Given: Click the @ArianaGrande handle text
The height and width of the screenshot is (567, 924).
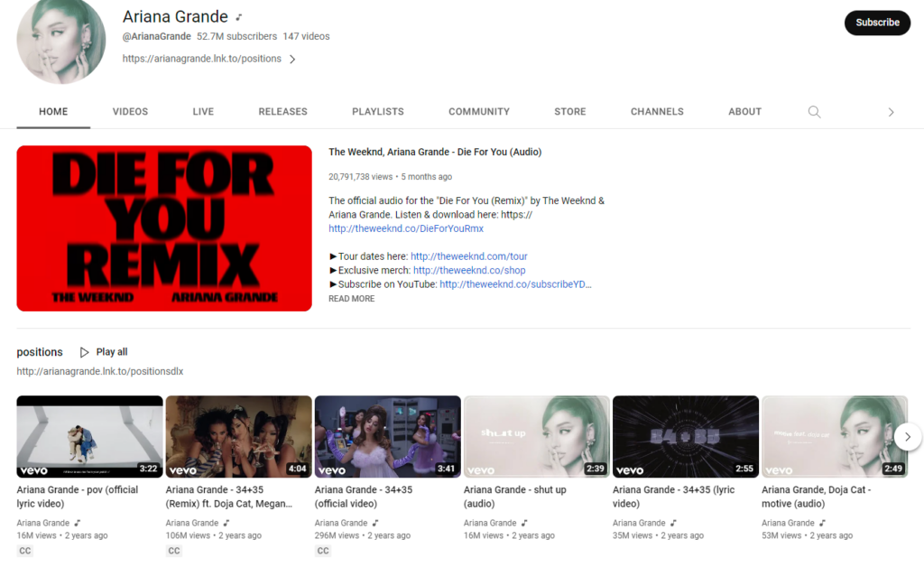Looking at the screenshot, I should [x=157, y=36].
